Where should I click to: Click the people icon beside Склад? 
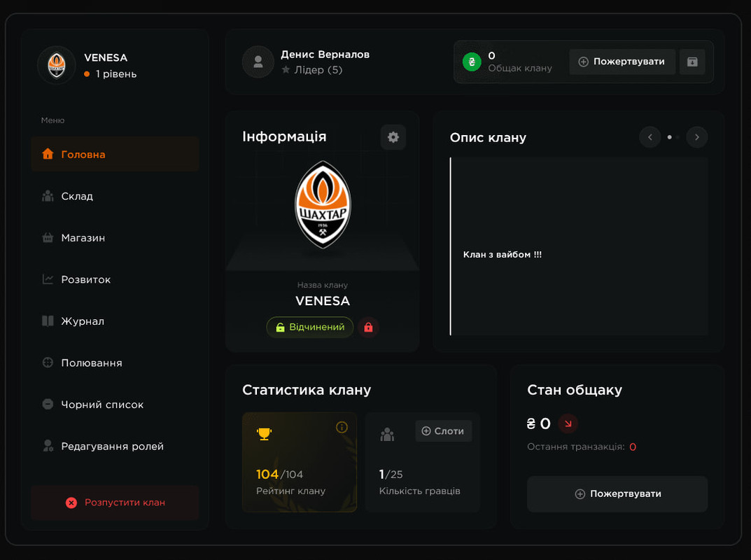pos(48,196)
